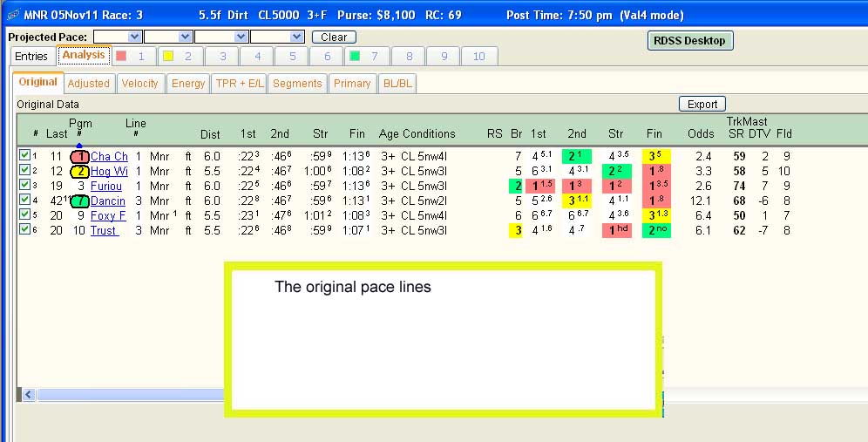The width and height of the screenshot is (868, 442).
Task: Open horse tab 10
Action: (479, 57)
